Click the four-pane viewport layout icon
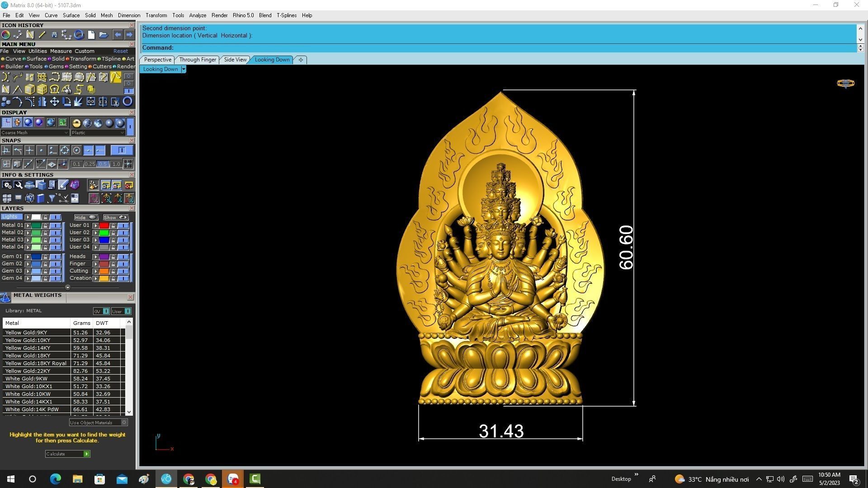868x488 pixels. (7, 198)
